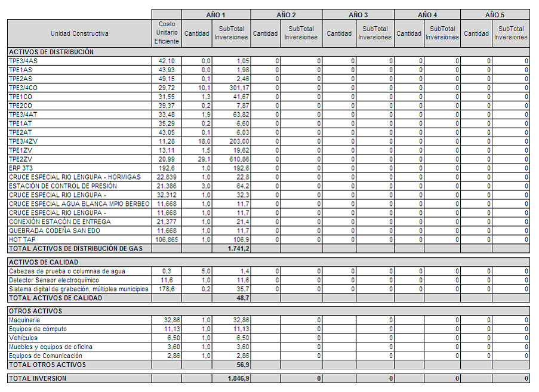Select the ACTIVOS DE DISTRIBUCIÓN section heading
Viewport: 539px width, 392px height.
(x=51, y=52)
